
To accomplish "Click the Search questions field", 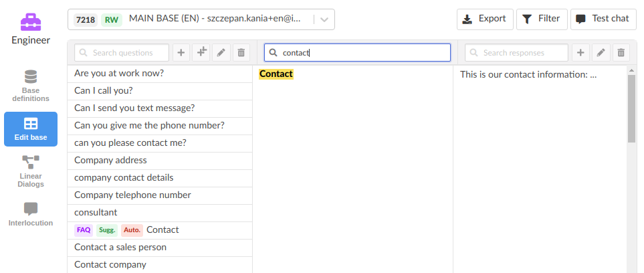I will [124, 53].
